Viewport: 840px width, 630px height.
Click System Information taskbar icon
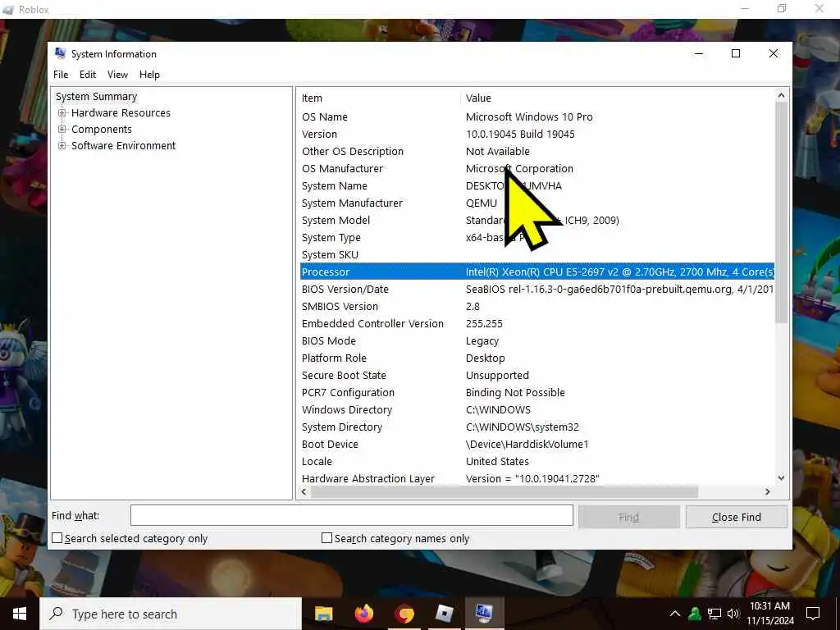(484, 614)
